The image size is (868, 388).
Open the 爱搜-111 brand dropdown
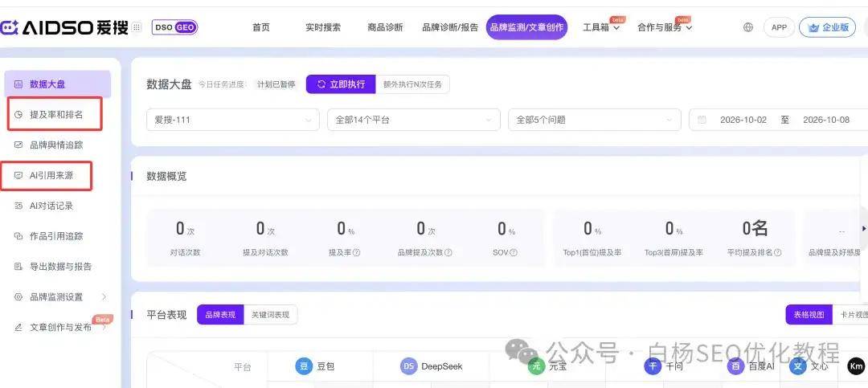[232, 120]
